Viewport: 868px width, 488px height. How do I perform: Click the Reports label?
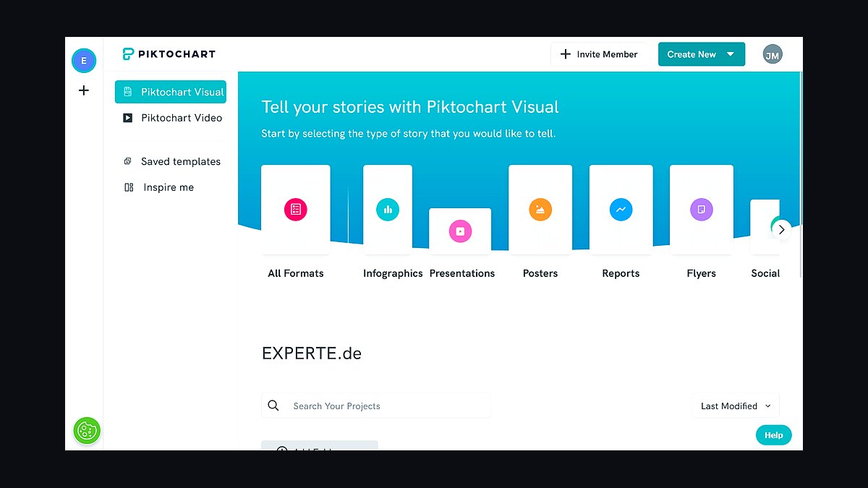pos(621,273)
